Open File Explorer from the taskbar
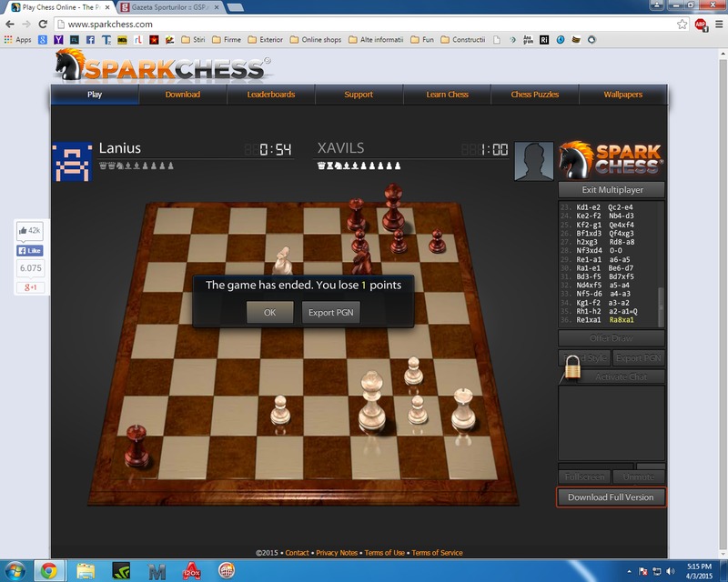 click(x=86, y=571)
